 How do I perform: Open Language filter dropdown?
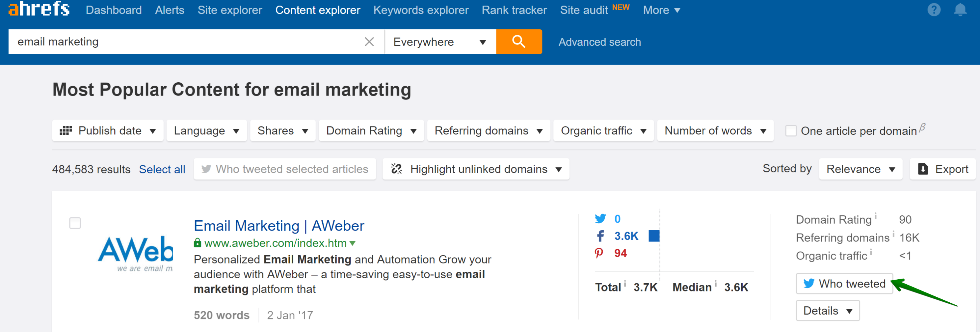(x=207, y=130)
